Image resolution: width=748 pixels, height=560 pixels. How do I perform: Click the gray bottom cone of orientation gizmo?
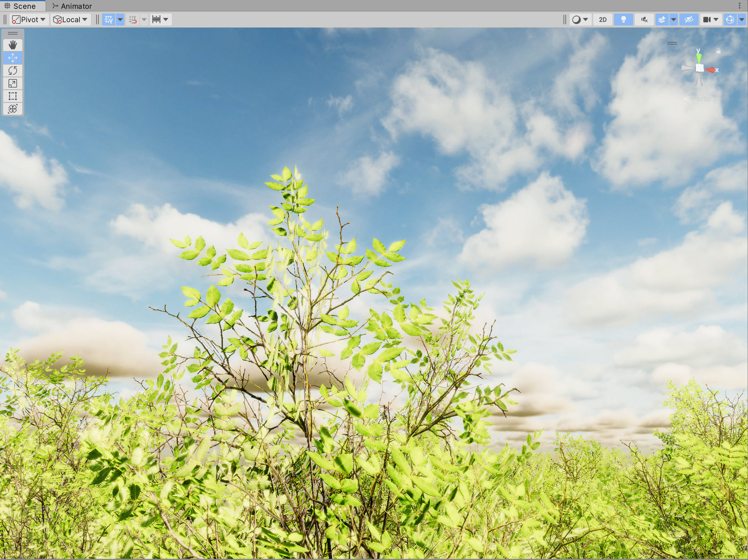(x=699, y=80)
